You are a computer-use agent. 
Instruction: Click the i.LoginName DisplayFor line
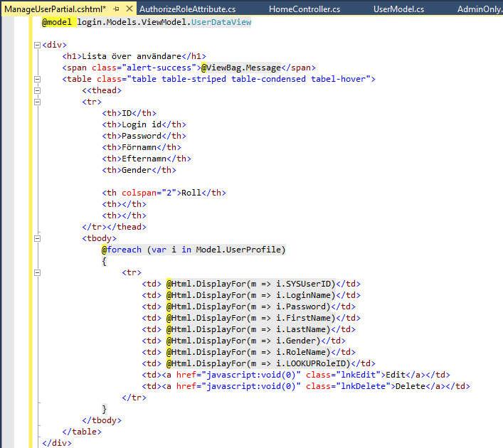251,295
